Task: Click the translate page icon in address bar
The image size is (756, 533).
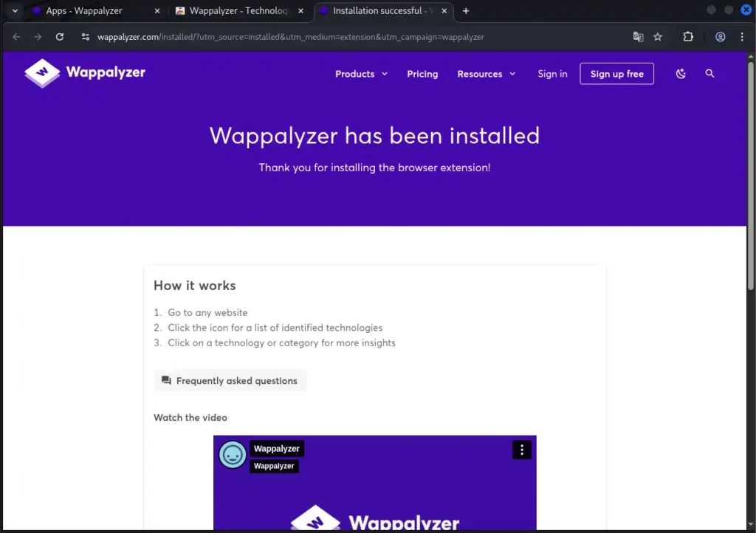Action: [x=638, y=37]
